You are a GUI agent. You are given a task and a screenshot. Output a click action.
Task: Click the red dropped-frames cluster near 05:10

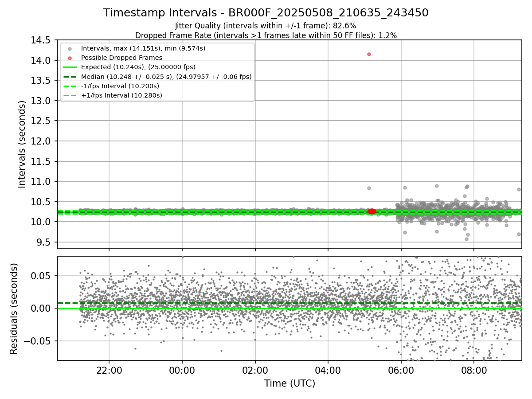tap(372, 211)
